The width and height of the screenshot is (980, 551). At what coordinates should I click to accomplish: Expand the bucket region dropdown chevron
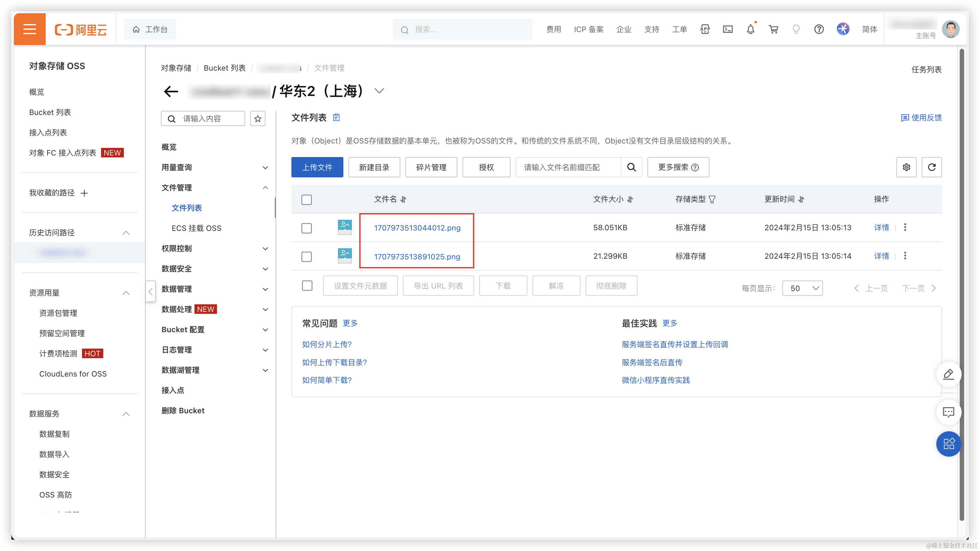(x=379, y=91)
